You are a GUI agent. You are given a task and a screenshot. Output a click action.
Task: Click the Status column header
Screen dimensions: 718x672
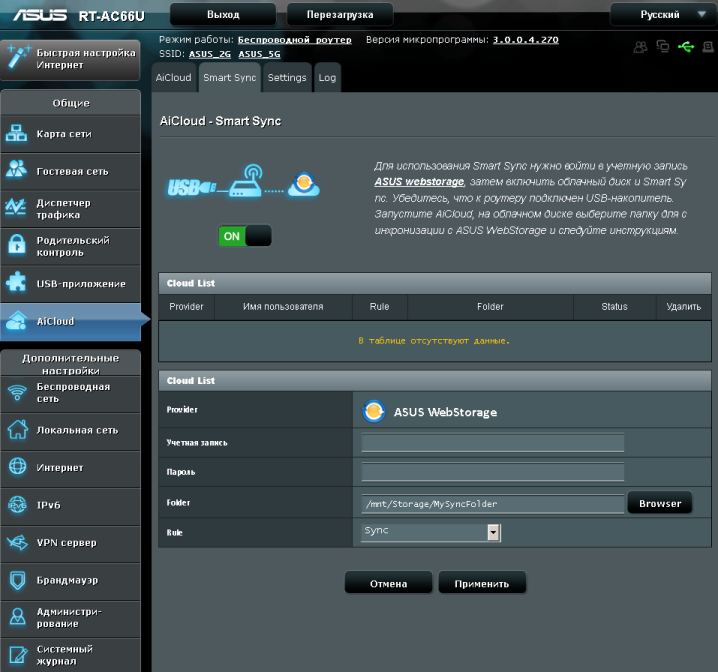(614, 307)
